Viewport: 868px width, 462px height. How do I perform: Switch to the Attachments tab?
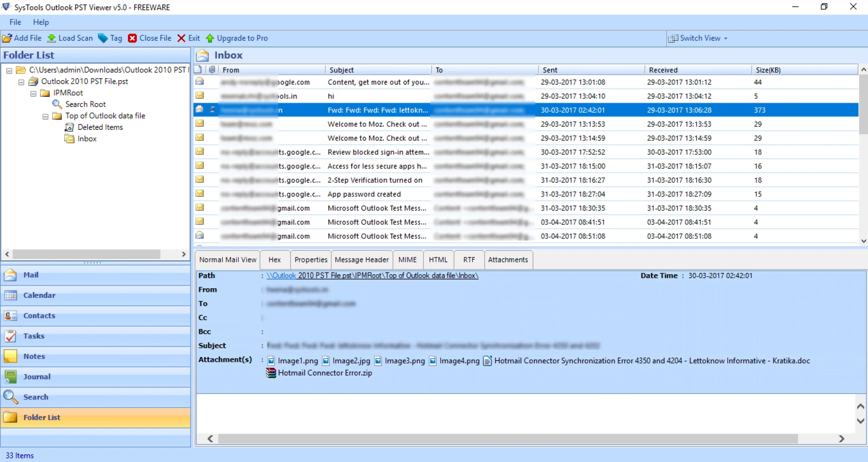coord(508,259)
